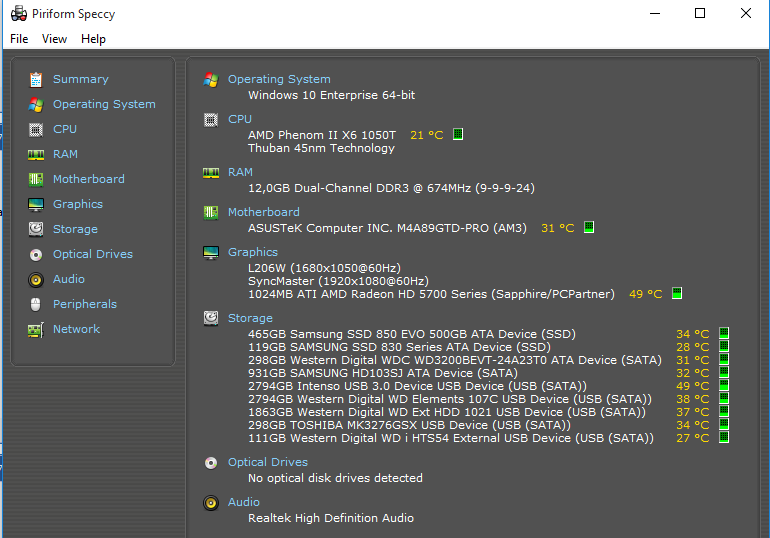
Task: Click the CPU temperature reading 21 °C
Action: pos(426,135)
